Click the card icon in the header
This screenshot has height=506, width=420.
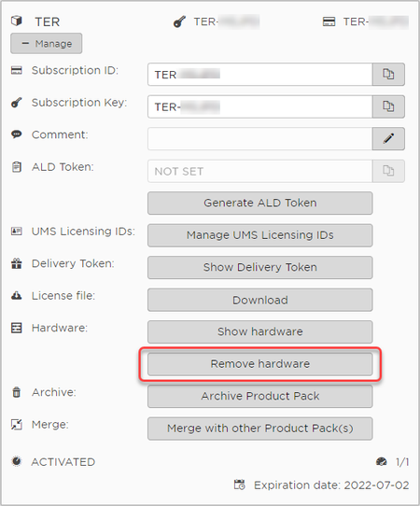click(x=329, y=21)
